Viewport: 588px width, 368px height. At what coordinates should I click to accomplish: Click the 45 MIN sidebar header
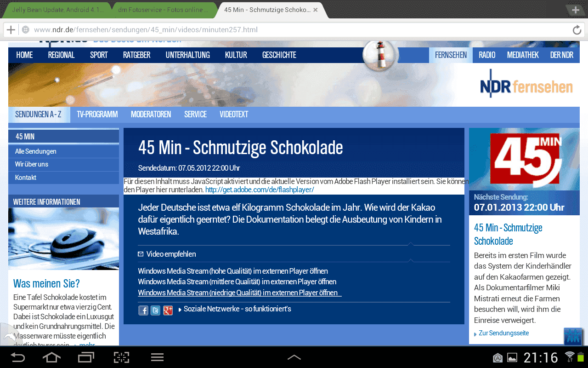[x=63, y=136]
